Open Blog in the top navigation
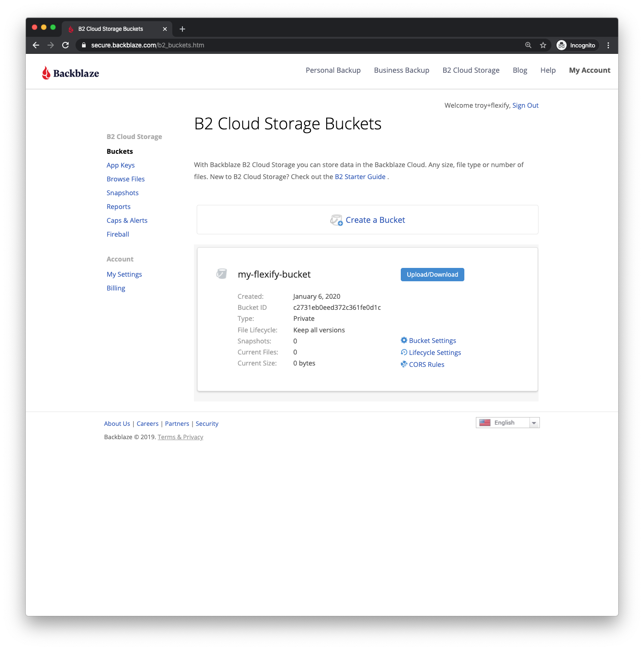The image size is (644, 650). point(520,70)
